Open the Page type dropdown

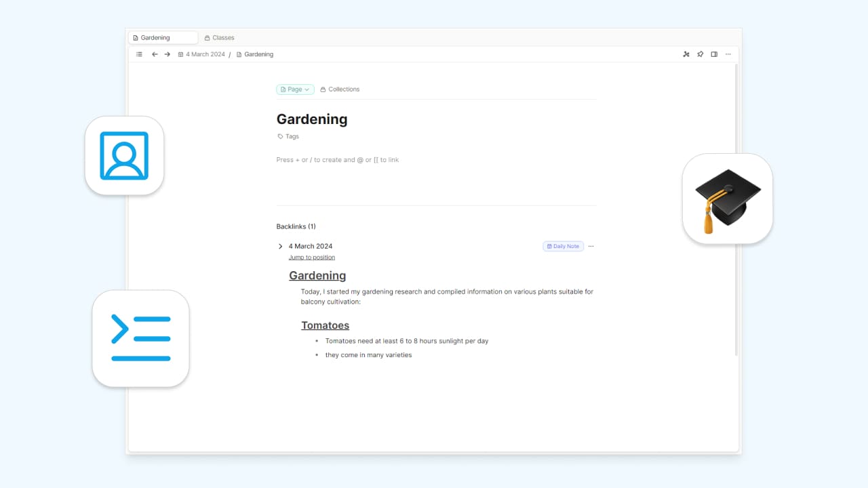click(x=295, y=89)
